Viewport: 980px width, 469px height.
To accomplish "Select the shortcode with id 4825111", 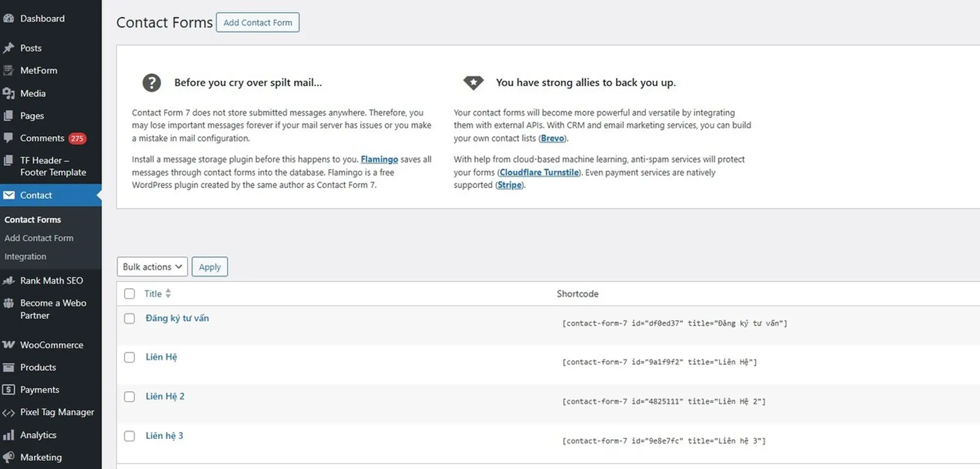I will pyautogui.click(x=664, y=401).
